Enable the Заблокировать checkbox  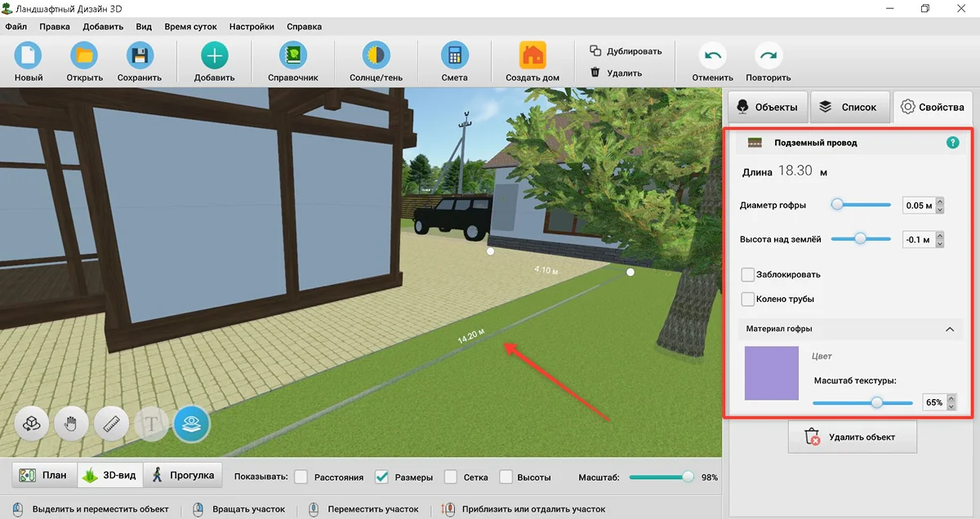(747, 275)
